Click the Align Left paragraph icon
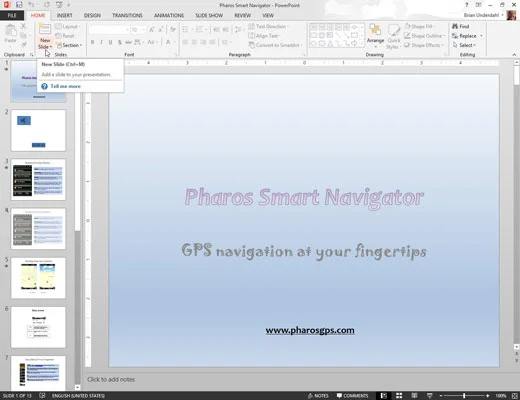This screenshot has width=520, height=400. coord(185,42)
